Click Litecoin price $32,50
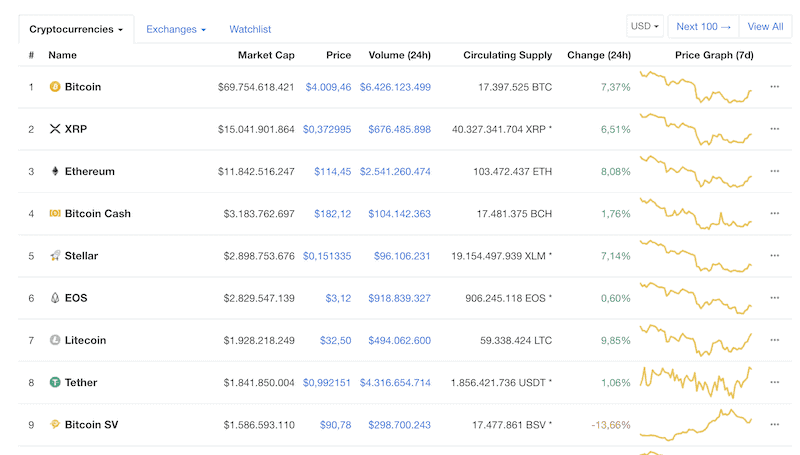 click(335, 340)
